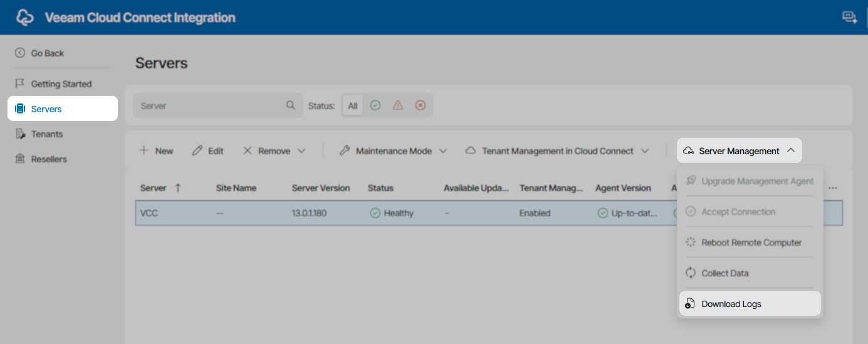Click the Edit button
This screenshot has height=344, width=868.
click(208, 151)
